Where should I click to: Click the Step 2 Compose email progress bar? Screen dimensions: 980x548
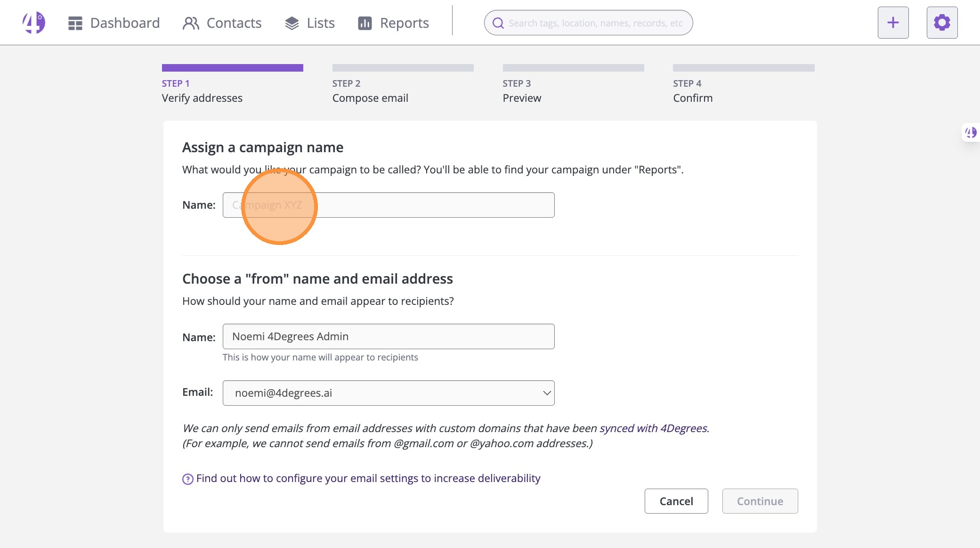click(x=403, y=68)
